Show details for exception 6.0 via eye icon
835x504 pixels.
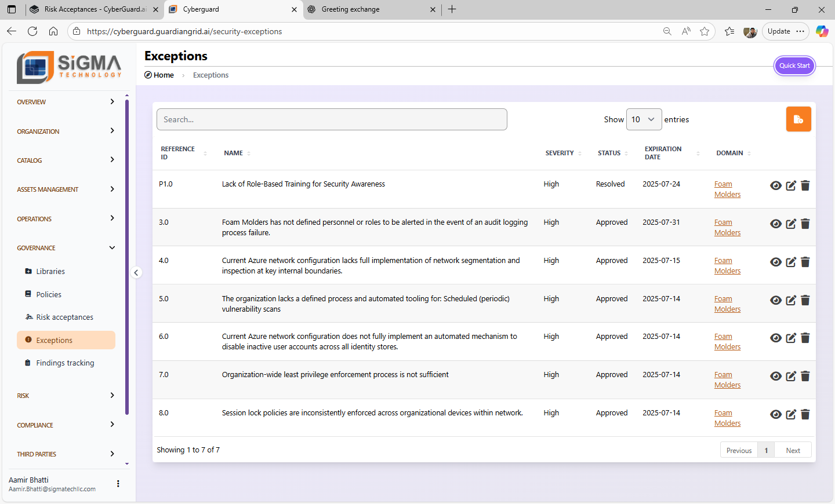point(775,338)
